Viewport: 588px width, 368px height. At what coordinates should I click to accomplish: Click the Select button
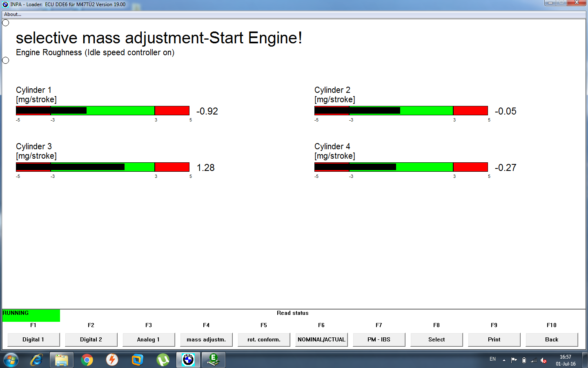tap(437, 339)
